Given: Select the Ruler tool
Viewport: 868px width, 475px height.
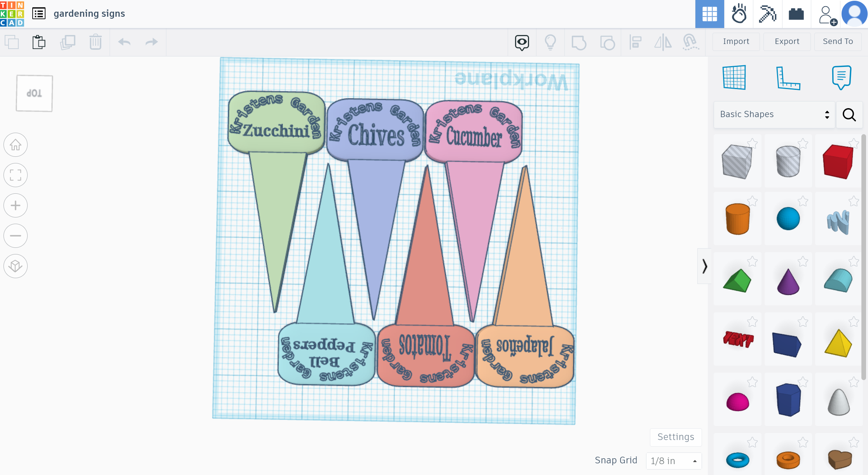Looking at the screenshot, I should 788,78.
